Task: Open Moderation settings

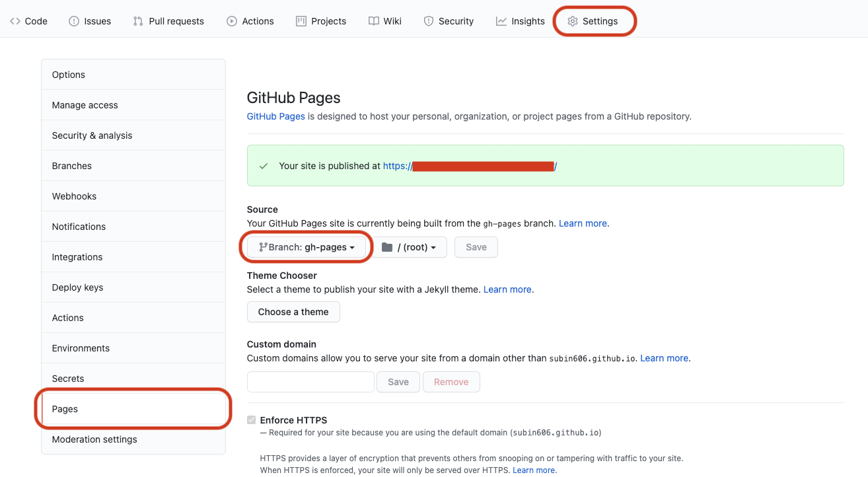Action: coord(133,439)
